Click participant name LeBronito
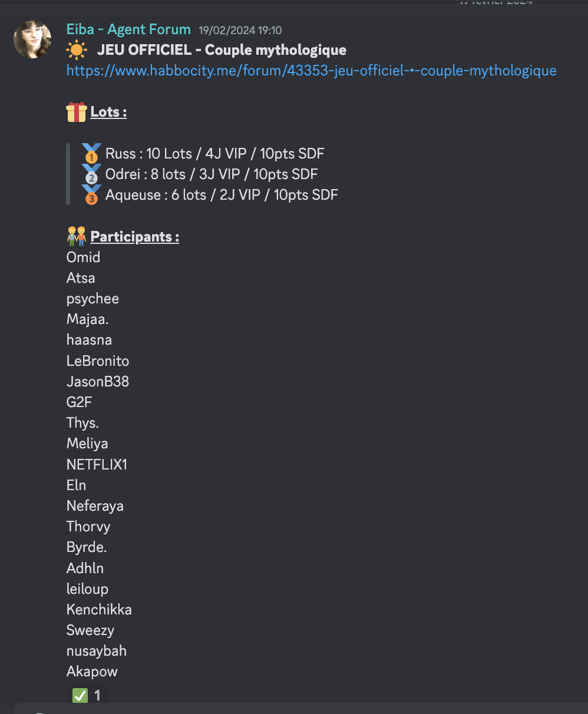 [x=98, y=361]
